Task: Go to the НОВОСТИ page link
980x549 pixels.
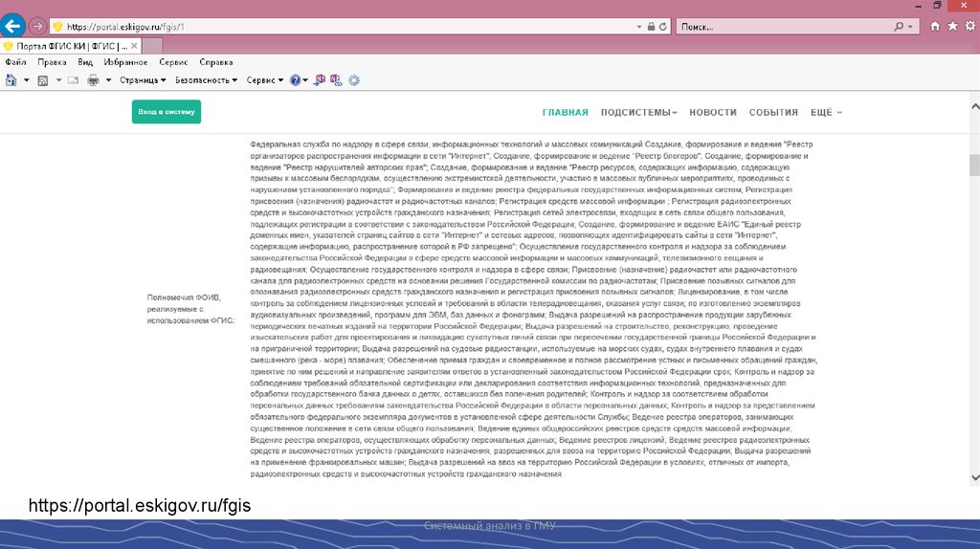Action: coord(713,113)
